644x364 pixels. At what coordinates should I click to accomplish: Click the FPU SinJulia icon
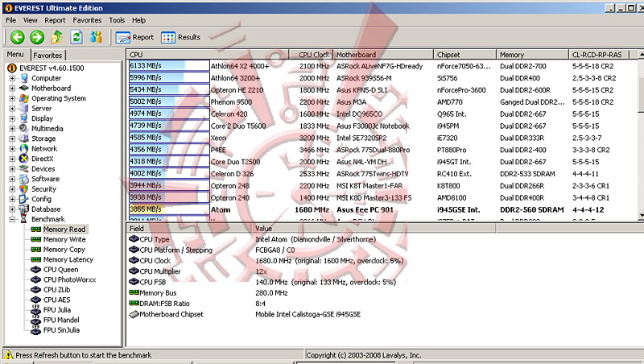coord(35,330)
